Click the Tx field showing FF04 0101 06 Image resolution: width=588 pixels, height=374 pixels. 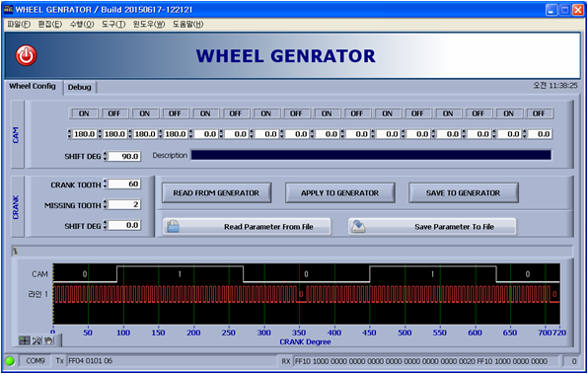pos(172,361)
